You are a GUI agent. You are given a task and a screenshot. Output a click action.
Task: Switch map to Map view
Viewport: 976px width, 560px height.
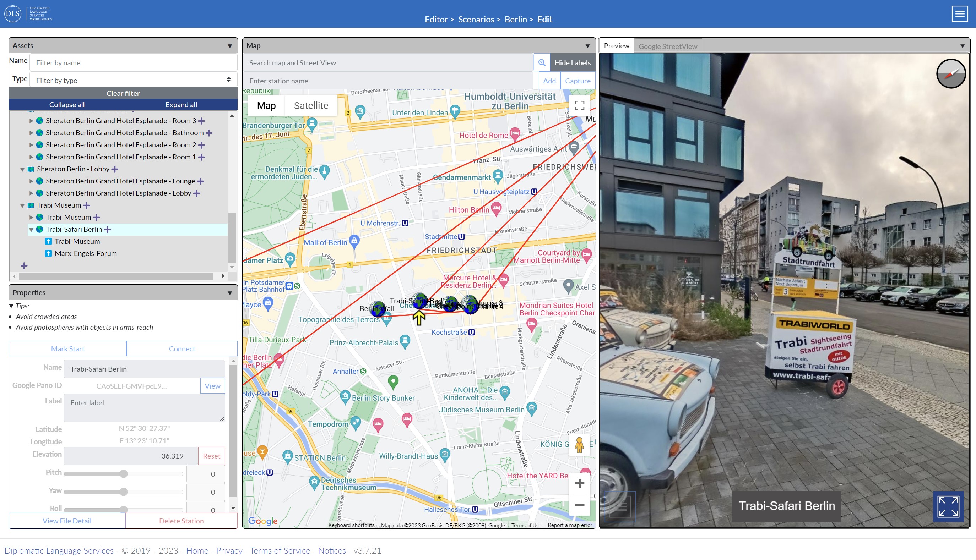click(x=266, y=105)
